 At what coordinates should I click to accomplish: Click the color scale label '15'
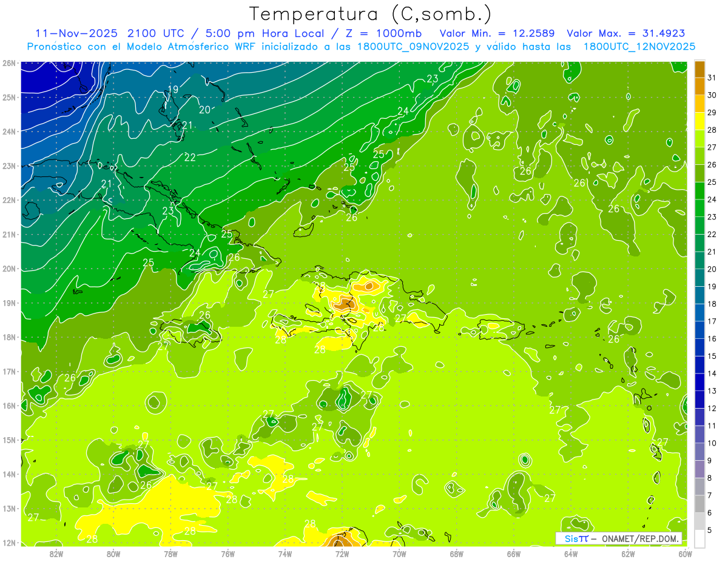point(713,356)
